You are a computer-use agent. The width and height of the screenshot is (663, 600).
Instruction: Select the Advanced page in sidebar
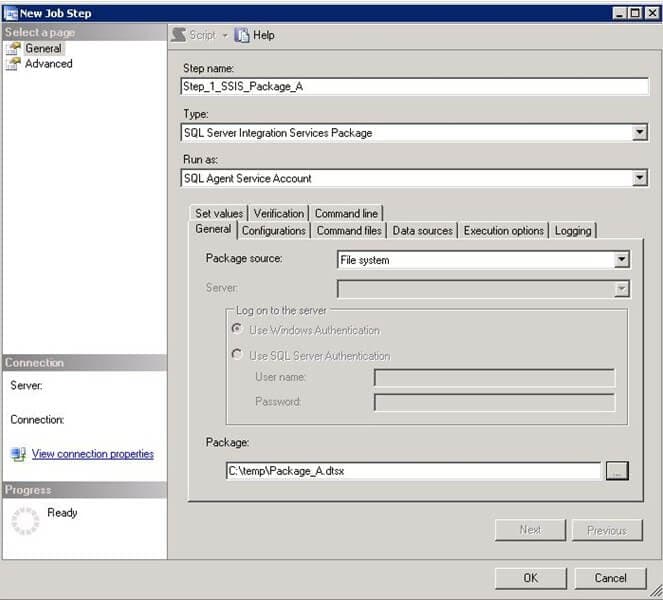tap(48, 63)
